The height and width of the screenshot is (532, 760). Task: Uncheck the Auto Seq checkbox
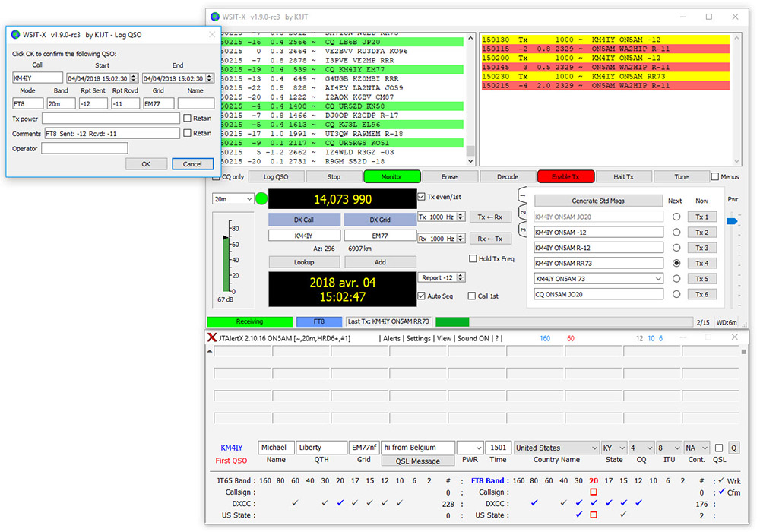pos(422,296)
